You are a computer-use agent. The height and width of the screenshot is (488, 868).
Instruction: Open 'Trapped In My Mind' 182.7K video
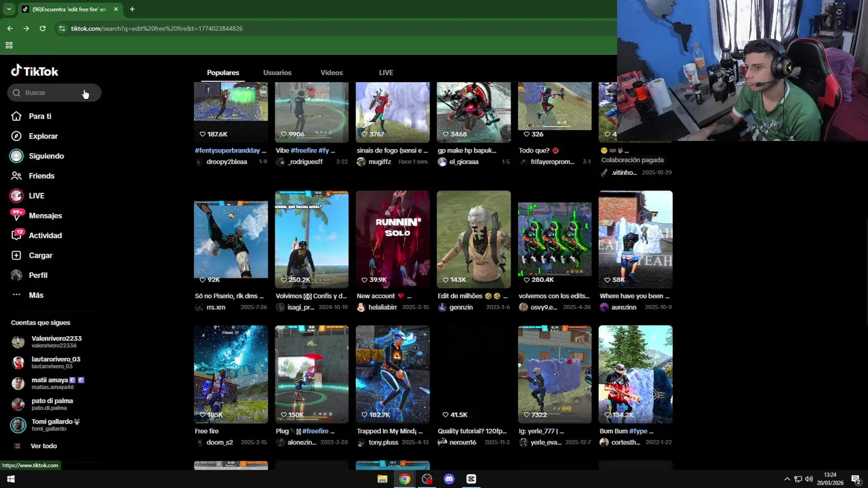click(x=393, y=374)
